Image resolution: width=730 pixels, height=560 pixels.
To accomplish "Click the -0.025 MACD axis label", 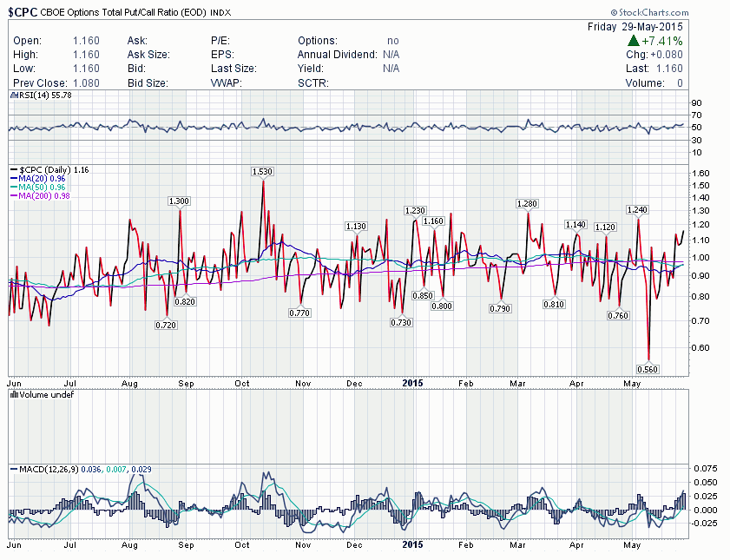I will tap(705, 524).
